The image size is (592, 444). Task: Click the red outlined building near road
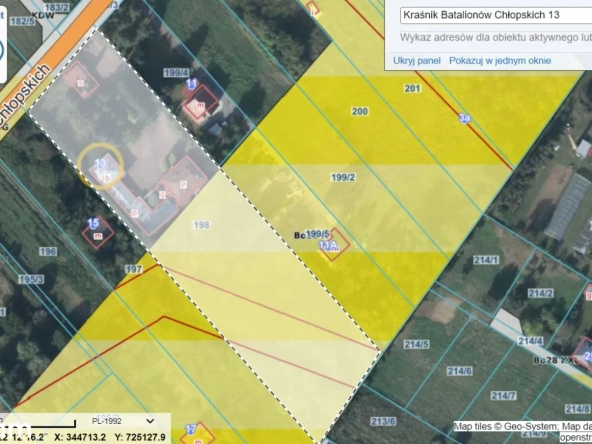pyautogui.click(x=81, y=80)
